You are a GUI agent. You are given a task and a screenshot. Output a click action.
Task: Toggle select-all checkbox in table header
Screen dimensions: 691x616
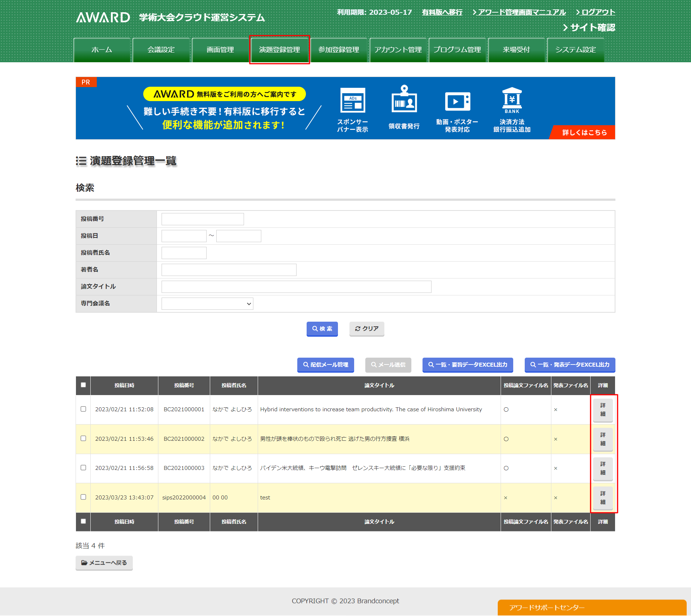tap(83, 385)
